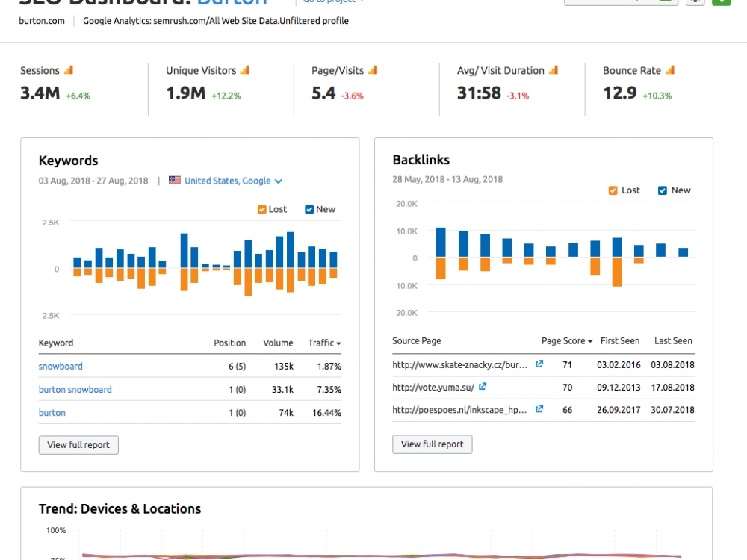Open external link icon for vote.yuma.su
Image resolution: width=747 pixels, height=560 pixels.
(x=483, y=387)
